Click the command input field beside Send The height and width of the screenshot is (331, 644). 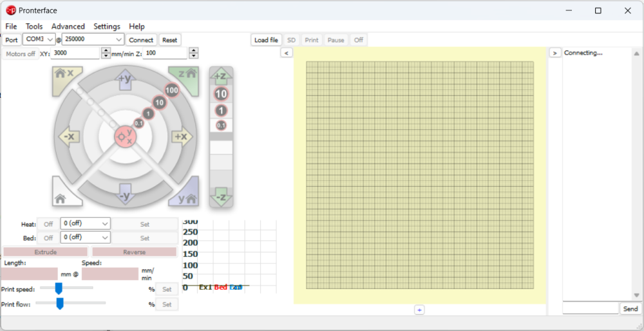click(x=590, y=309)
